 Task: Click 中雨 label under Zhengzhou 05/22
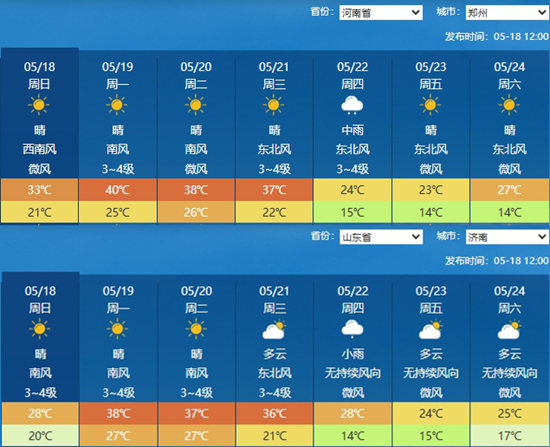pos(353,130)
